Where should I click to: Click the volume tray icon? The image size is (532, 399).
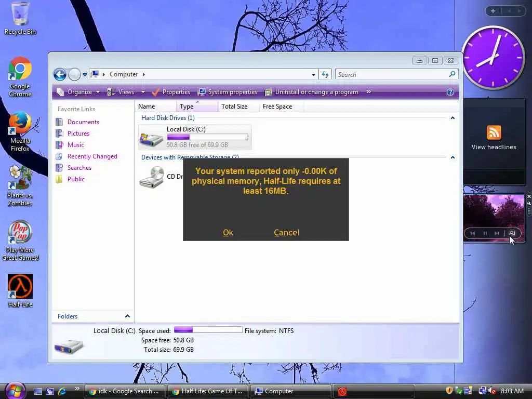[493, 391]
